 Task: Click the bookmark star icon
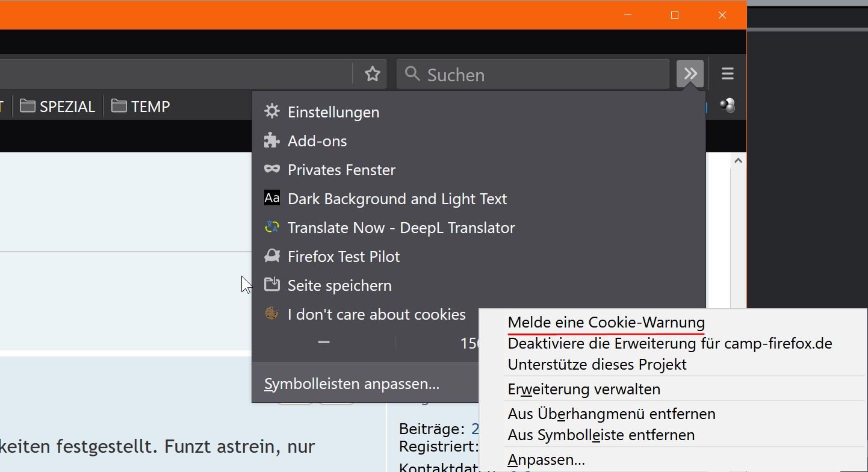click(373, 74)
